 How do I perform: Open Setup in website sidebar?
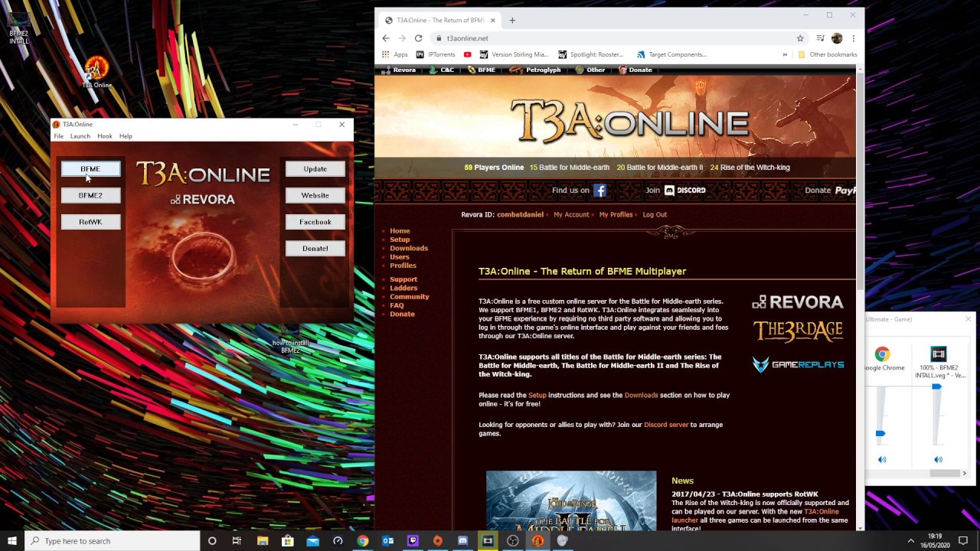400,240
